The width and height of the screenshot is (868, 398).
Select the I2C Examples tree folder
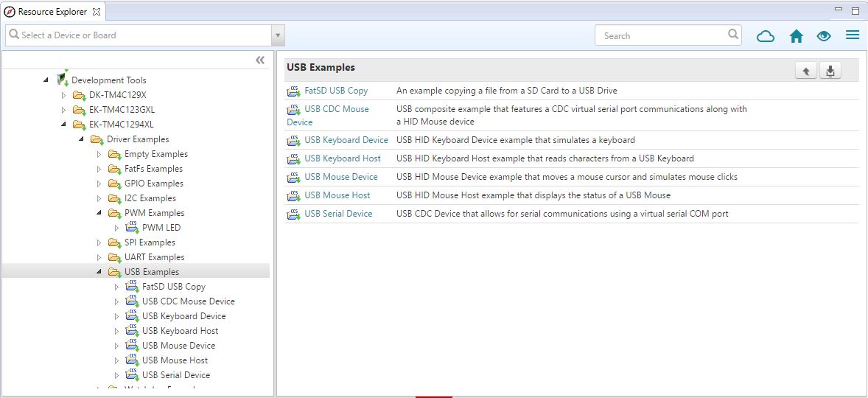(150, 198)
